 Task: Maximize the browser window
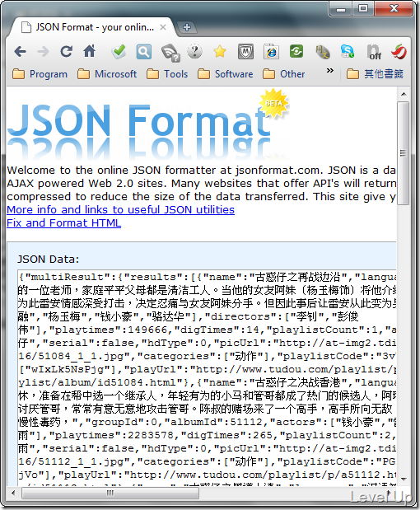tap(363, 9)
